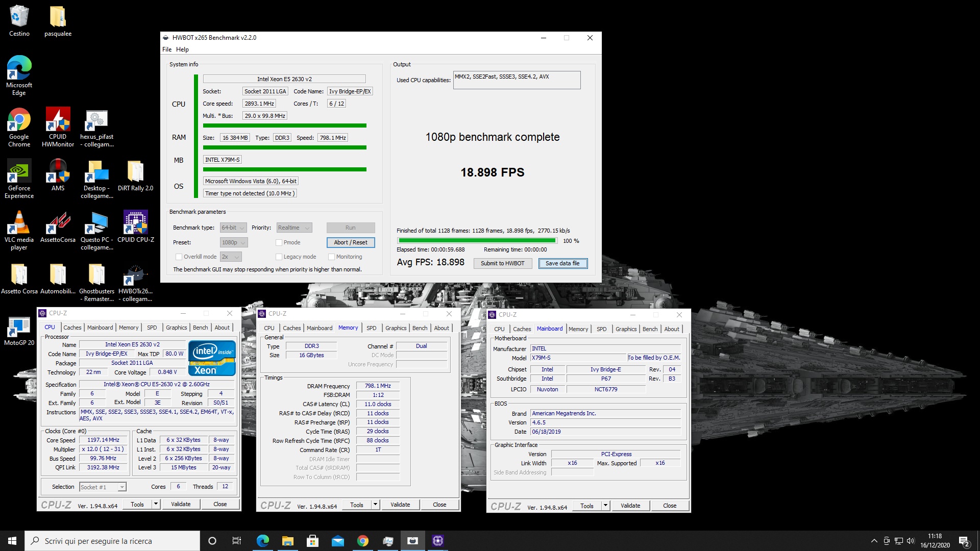This screenshot has width=980, height=551.
Task: Switch to About tab in right CPU-Z
Action: pyautogui.click(x=671, y=329)
